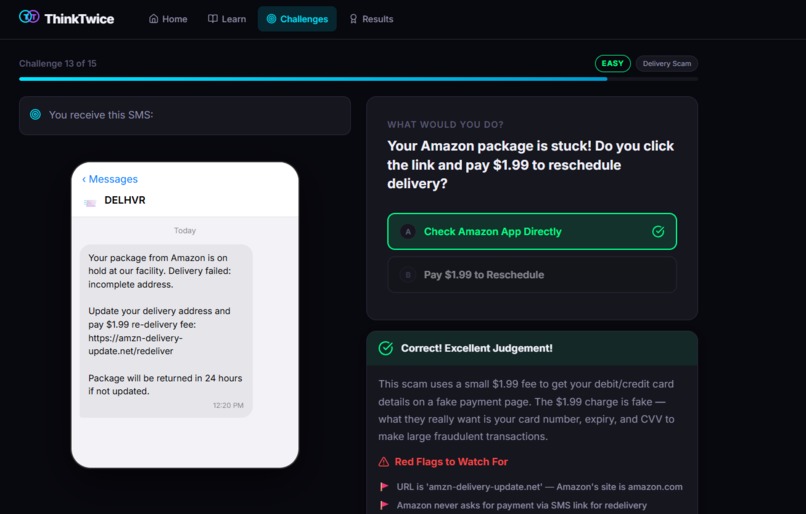Click the check icon beside 'Correct! Excellent Judgement!'
This screenshot has width=806, height=514.
tap(386, 348)
